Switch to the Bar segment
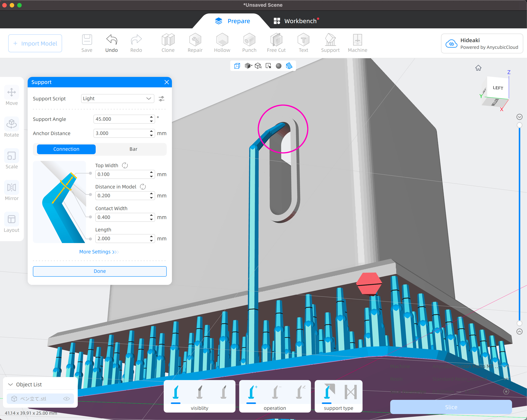527x420 pixels. [x=133, y=149]
